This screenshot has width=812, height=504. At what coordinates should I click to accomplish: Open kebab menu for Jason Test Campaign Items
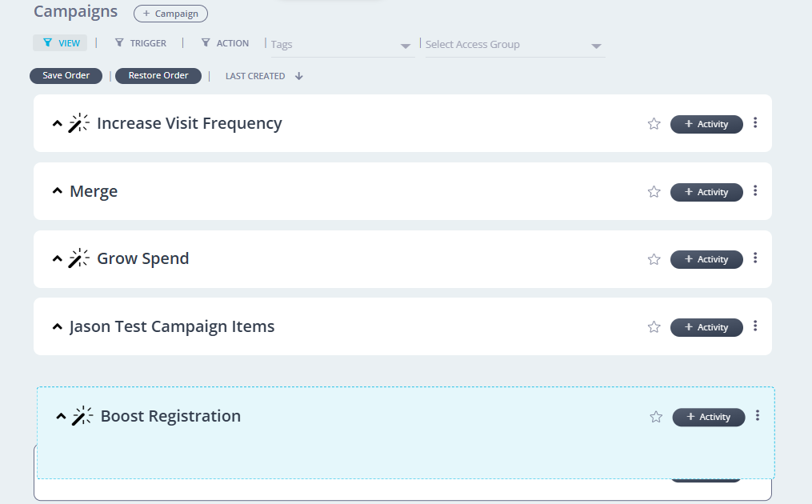755,326
